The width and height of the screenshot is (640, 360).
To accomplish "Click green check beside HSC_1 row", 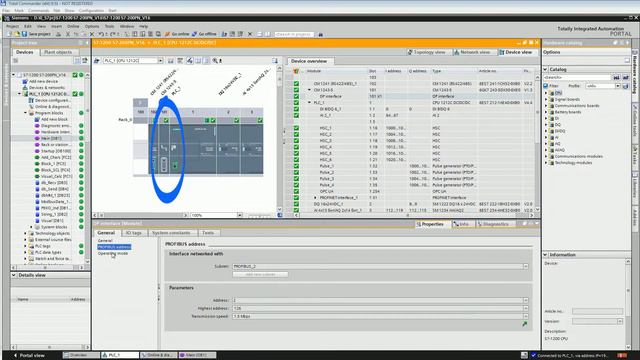I will [x=296, y=128].
